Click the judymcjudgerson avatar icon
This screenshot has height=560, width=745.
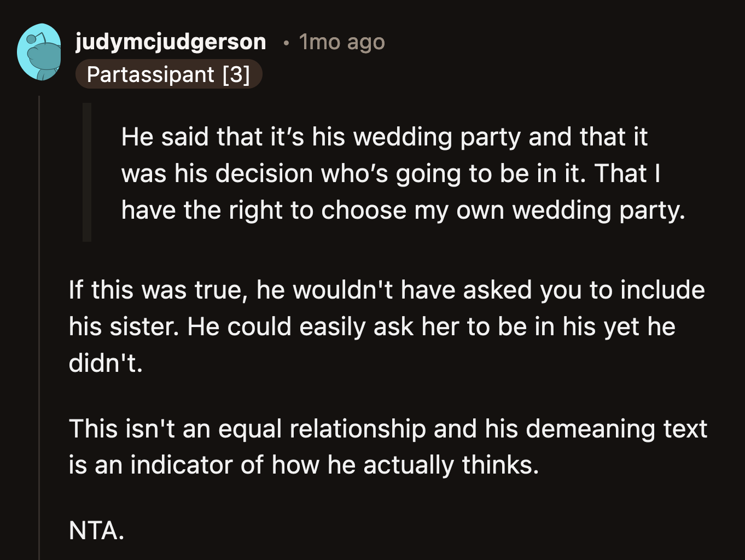39,52
